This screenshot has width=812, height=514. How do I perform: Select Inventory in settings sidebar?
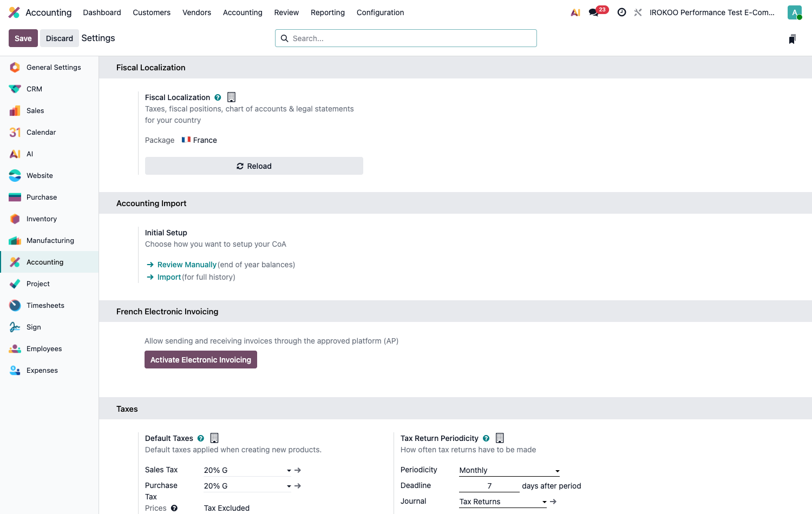coord(49,219)
